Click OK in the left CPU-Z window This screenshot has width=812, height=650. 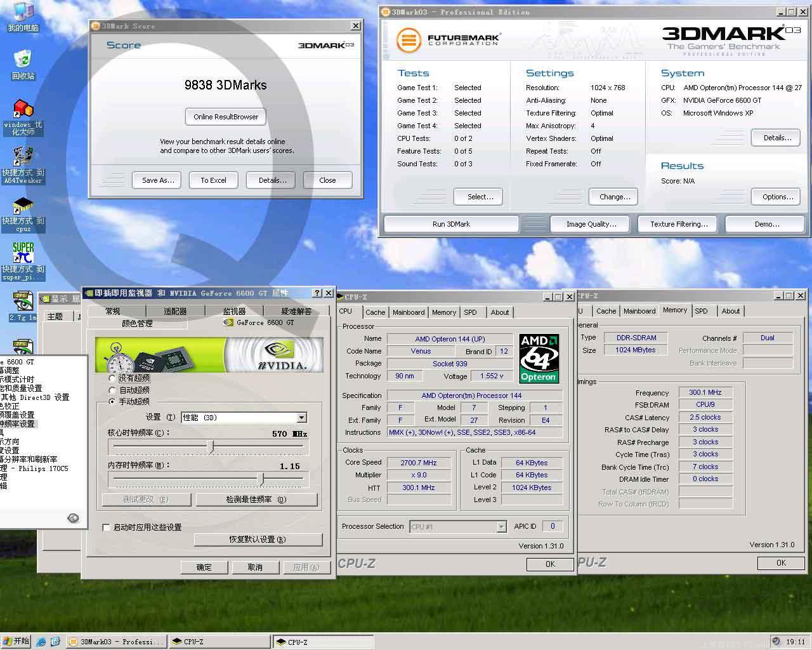click(x=550, y=564)
